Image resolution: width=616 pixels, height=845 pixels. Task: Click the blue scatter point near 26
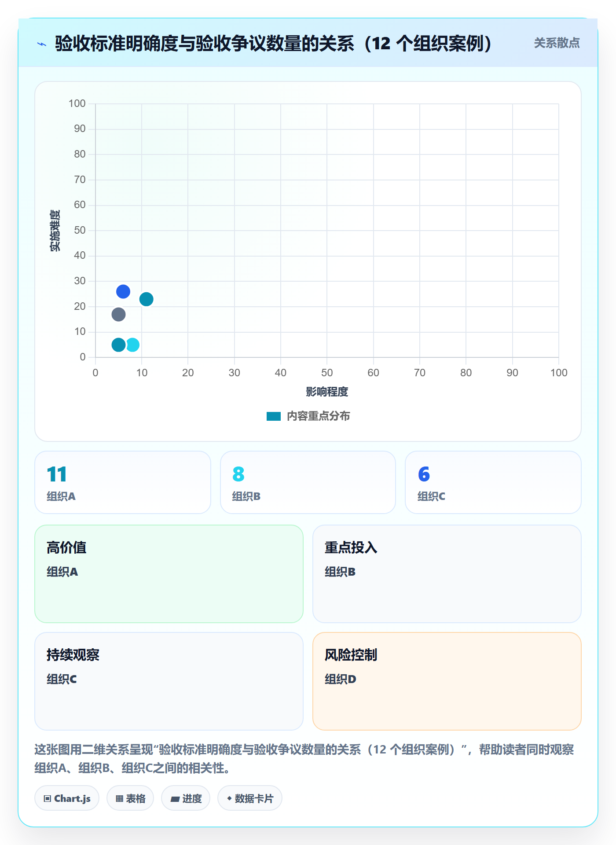tap(123, 291)
